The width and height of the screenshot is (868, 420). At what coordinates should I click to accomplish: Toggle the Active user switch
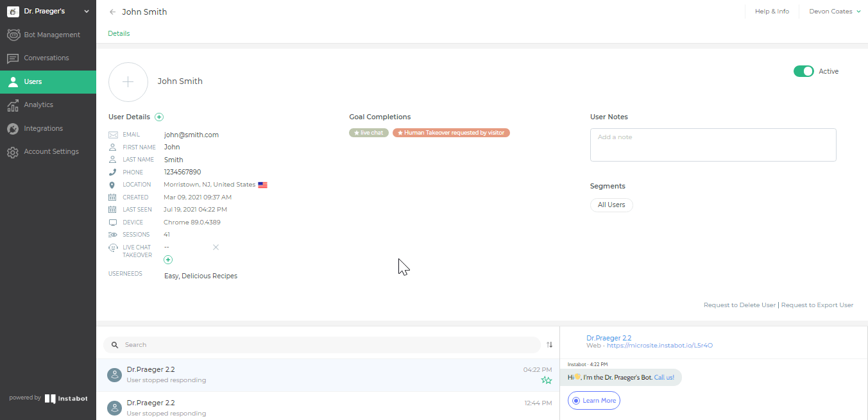click(804, 71)
